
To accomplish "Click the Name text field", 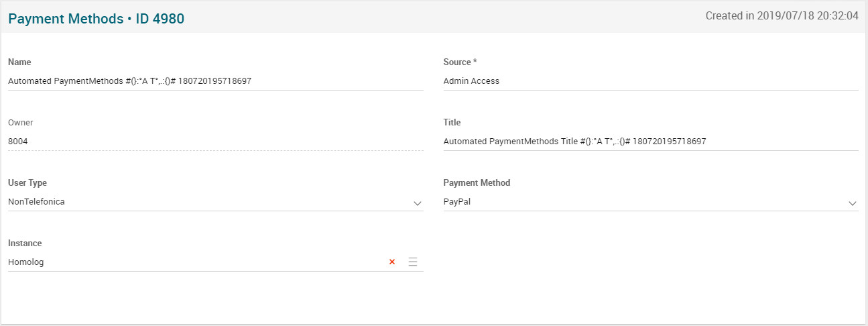I will 214,81.
